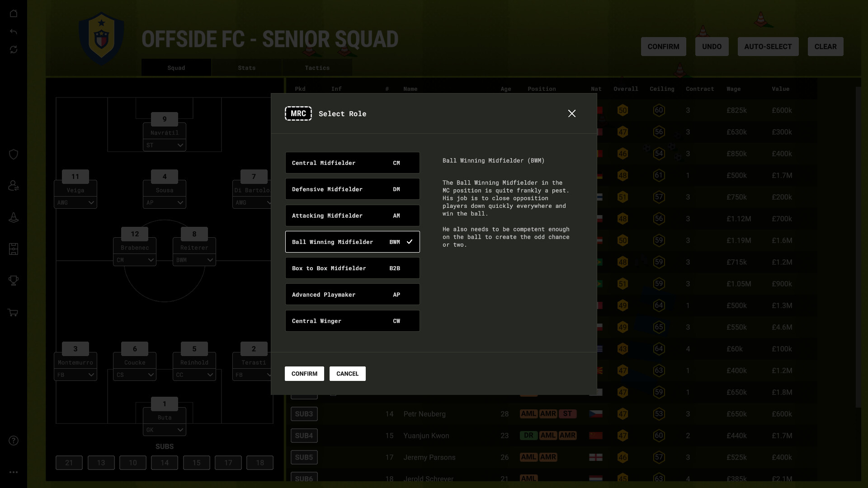This screenshot has height=488, width=868.
Task: Select Central Midfielder CM role
Action: pyautogui.click(x=352, y=162)
